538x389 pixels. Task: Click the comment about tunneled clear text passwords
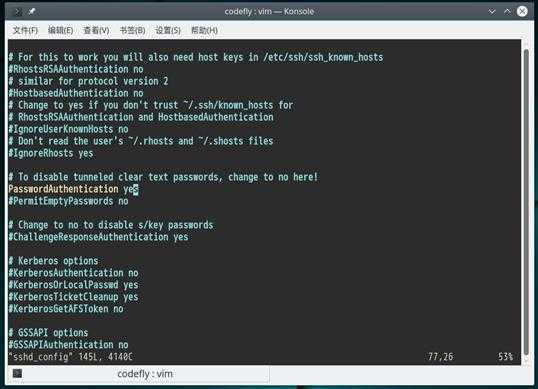163,177
